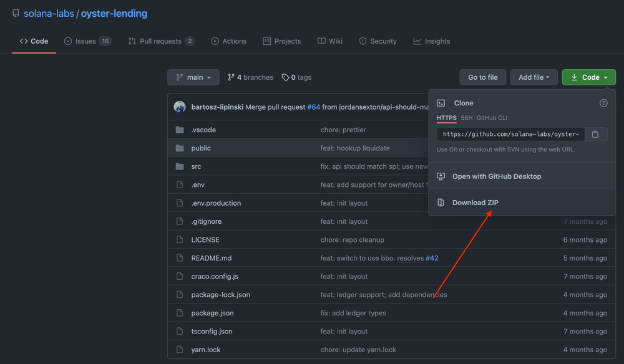Open the 'chore: repo cleanup' commit message
The image size is (624, 364).
click(352, 239)
